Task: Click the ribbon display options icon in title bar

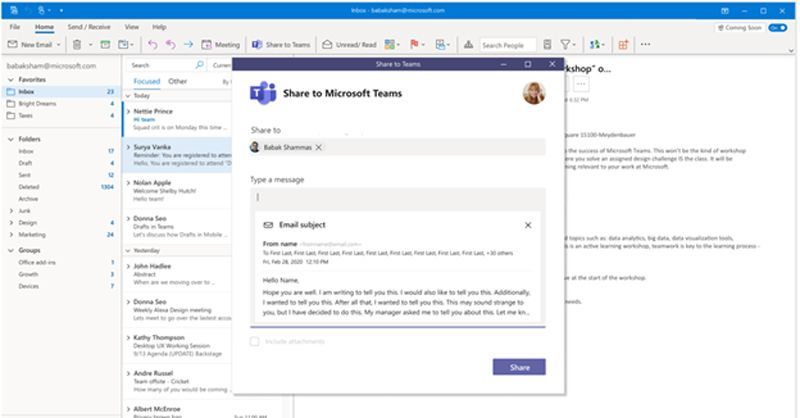Action: pos(725,10)
